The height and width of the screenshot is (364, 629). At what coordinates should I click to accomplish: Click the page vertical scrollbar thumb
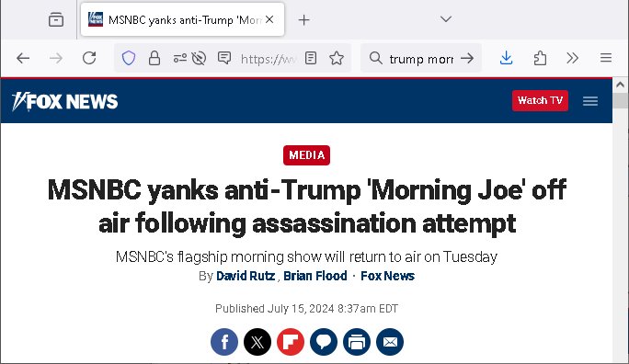[x=620, y=100]
